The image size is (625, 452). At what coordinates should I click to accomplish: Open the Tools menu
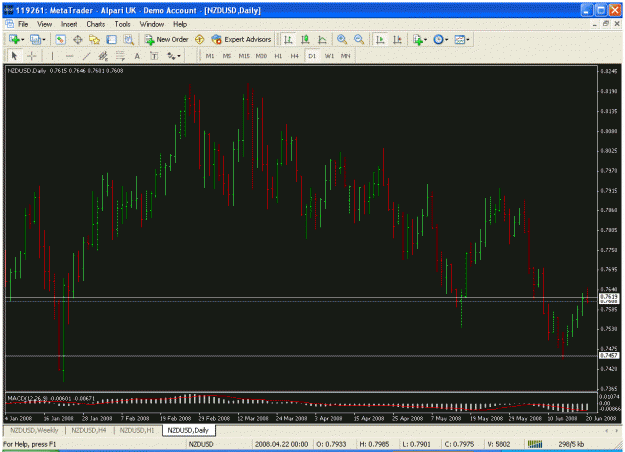[x=122, y=24]
